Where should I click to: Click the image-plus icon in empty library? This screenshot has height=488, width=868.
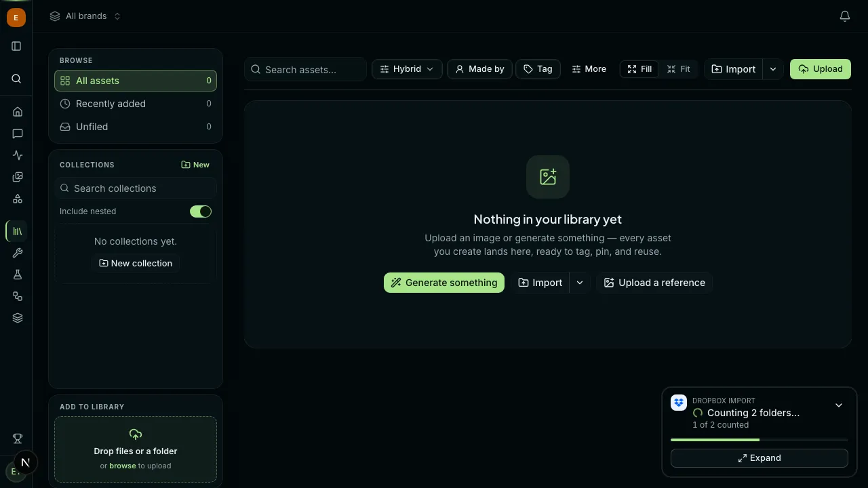coord(548,177)
